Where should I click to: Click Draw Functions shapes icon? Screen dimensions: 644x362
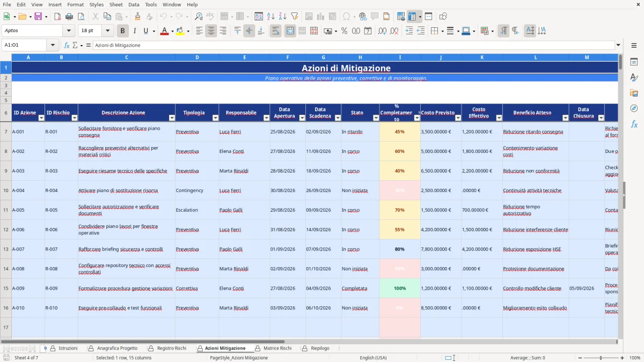coord(443,17)
